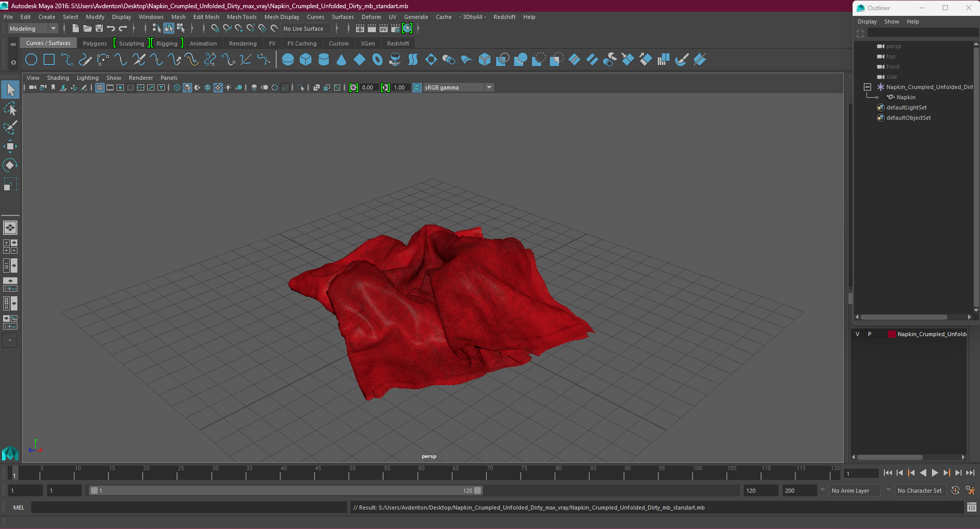Click the Open Scene folder icon
Image resolution: width=980 pixels, height=529 pixels.
point(87,29)
